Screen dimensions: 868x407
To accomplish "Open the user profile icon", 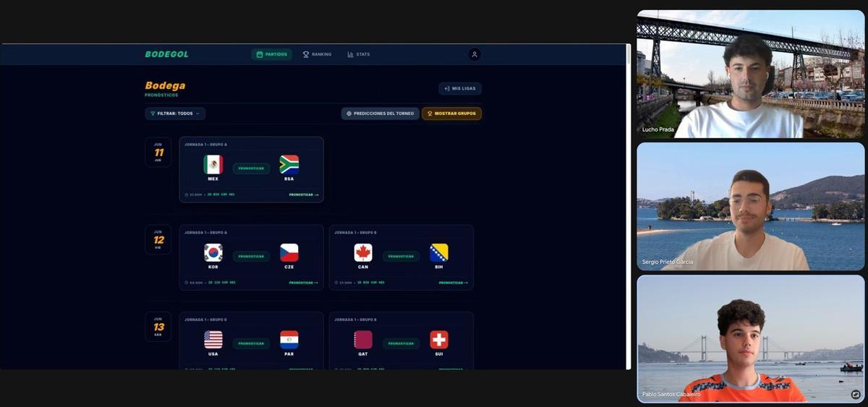I will click(x=475, y=54).
